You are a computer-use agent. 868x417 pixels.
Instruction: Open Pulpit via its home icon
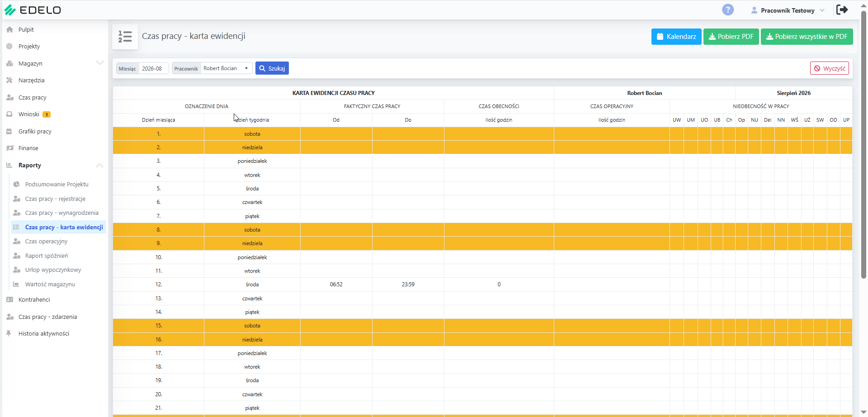point(9,29)
